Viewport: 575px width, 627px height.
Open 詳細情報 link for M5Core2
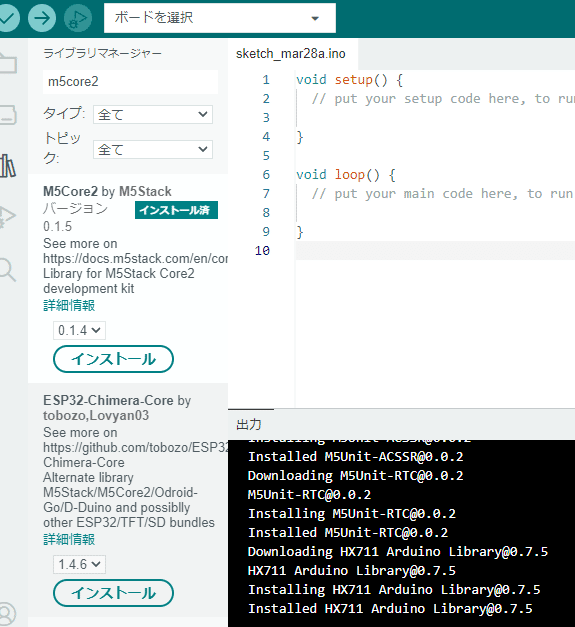click(x=69, y=306)
